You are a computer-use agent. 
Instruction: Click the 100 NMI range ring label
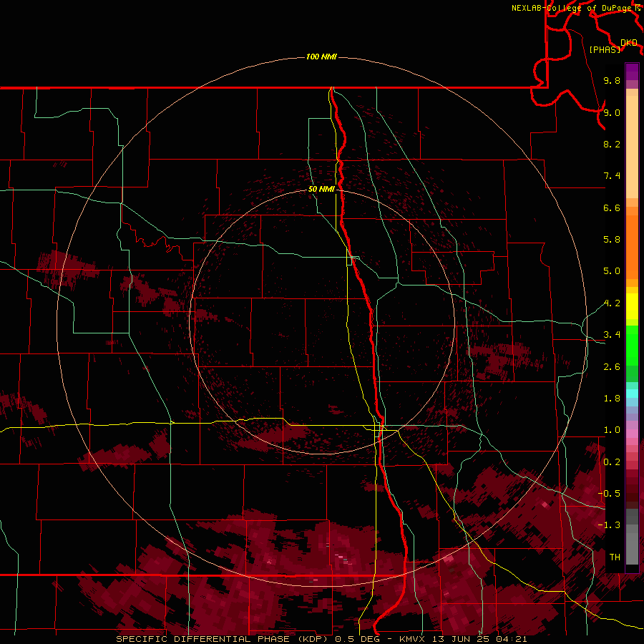(321, 57)
